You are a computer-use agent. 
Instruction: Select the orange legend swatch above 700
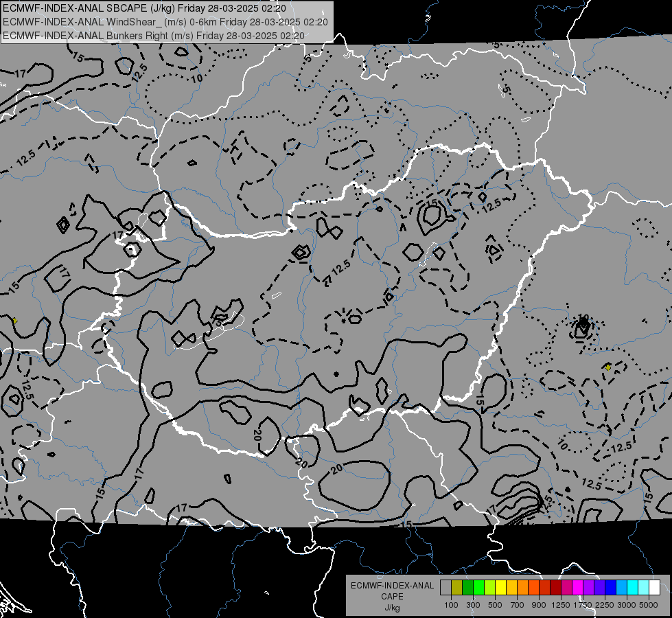point(522,588)
